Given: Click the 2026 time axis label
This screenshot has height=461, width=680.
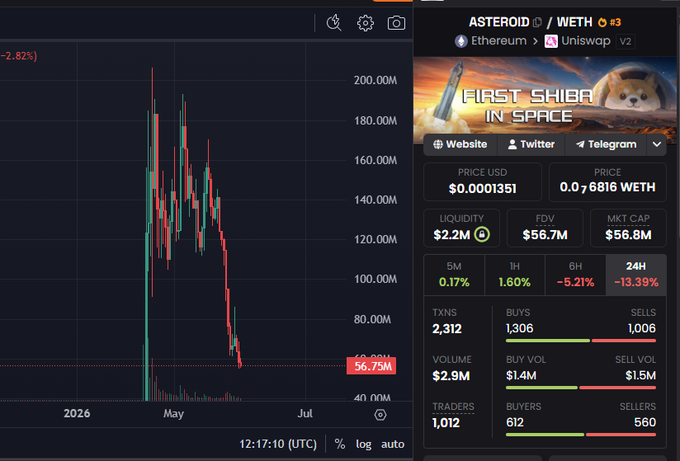Looking at the screenshot, I should point(77,413).
